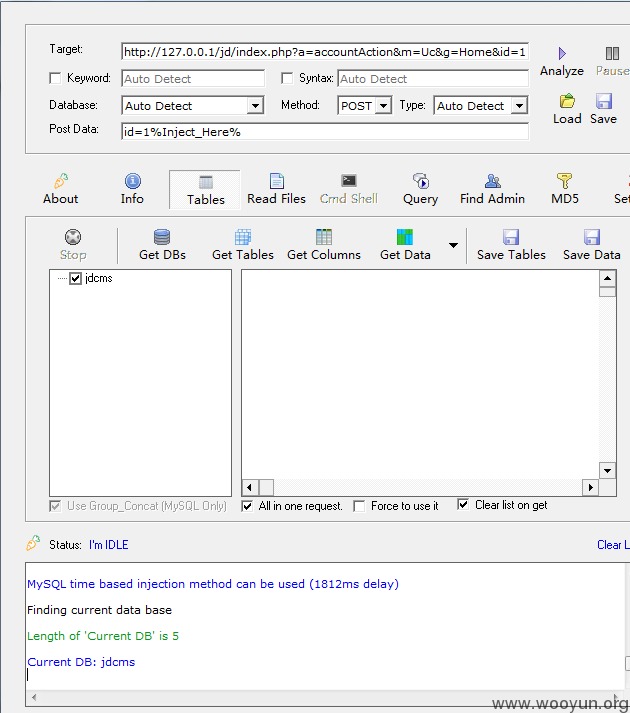This screenshot has height=713, width=630.
Task: Toggle All in one request checkbox
Action: (247, 506)
